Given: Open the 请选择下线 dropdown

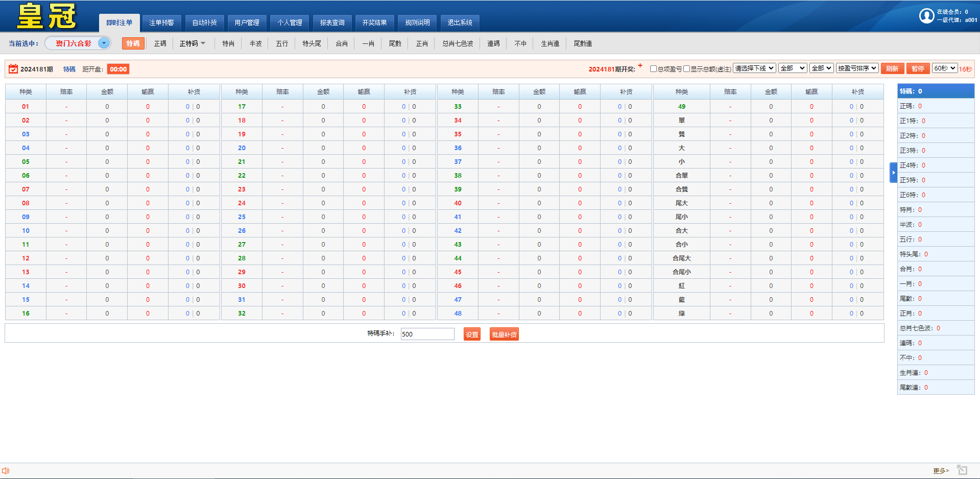Looking at the screenshot, I should (x=754, y=68).
